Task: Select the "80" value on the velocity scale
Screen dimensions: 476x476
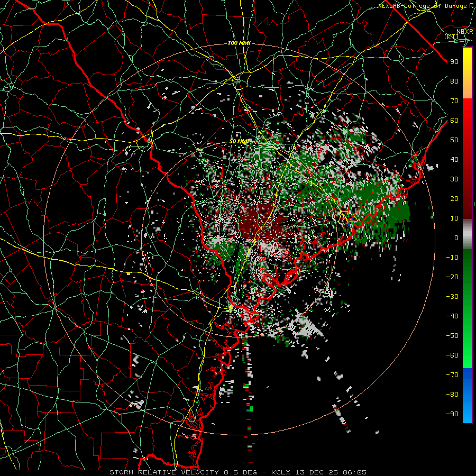Action: click(454, 81)
